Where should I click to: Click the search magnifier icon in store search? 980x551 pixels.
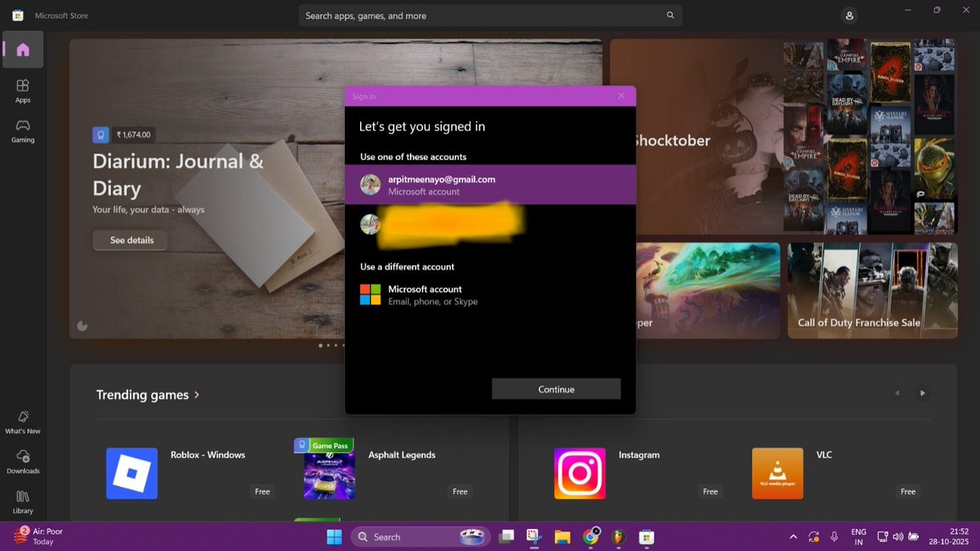(x=670, y=16)
